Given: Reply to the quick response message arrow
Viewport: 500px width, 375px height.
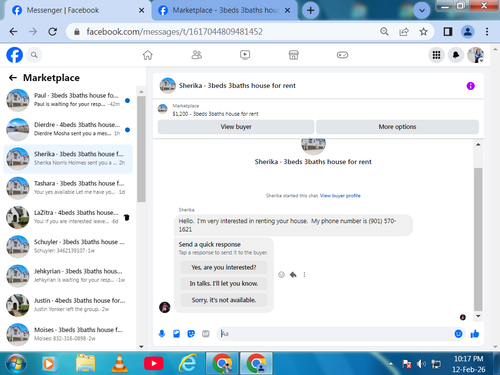Looking at the screenshot, I should pyautogui.click(x=293, y=275).
